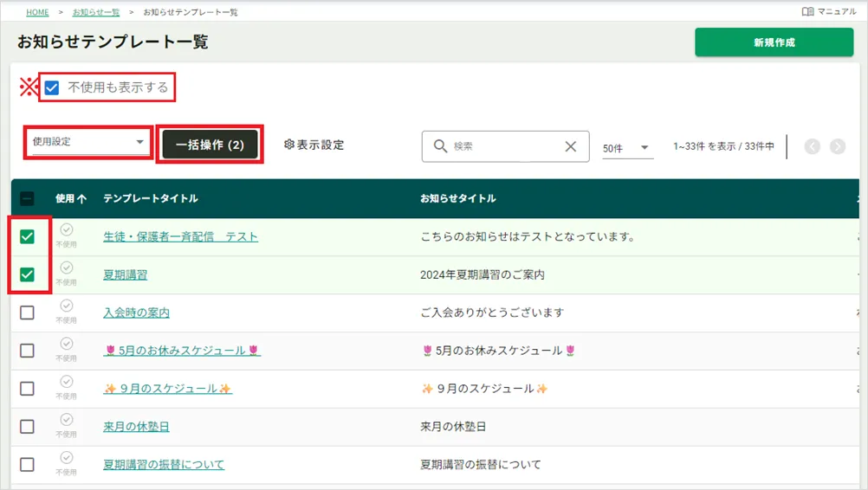
Task: Open the 生徒・保護者一斉配信 テスト template link
Action: click(x=180, y=236)
